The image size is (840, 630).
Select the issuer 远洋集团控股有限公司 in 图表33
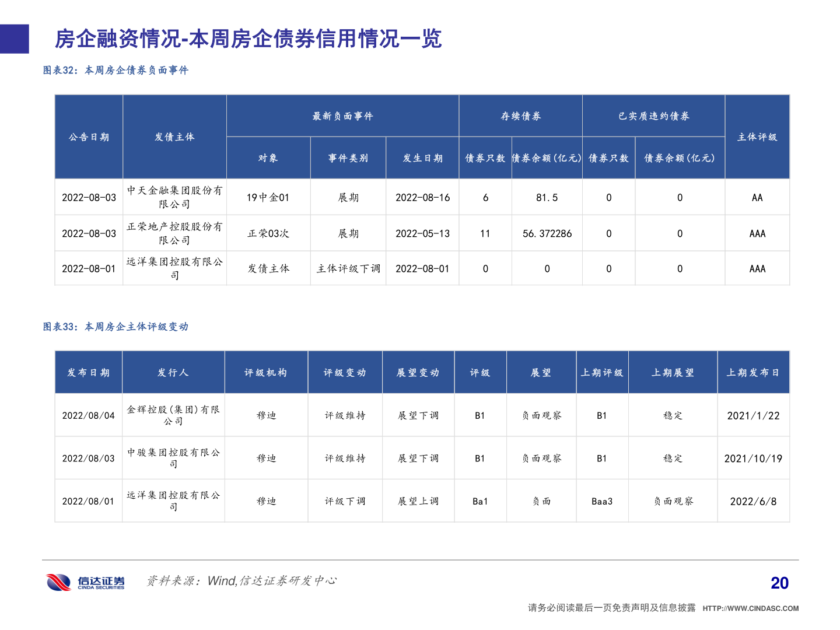(x=173, y=500)
